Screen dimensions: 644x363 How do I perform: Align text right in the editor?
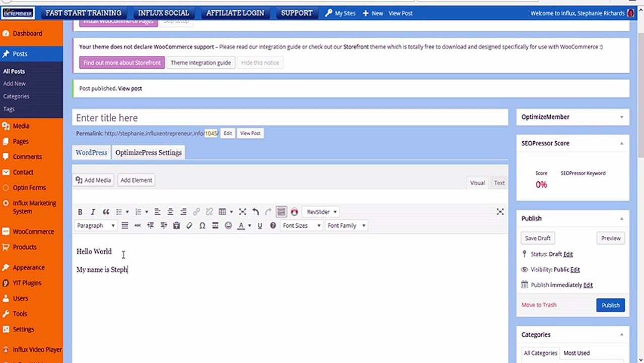183,212
